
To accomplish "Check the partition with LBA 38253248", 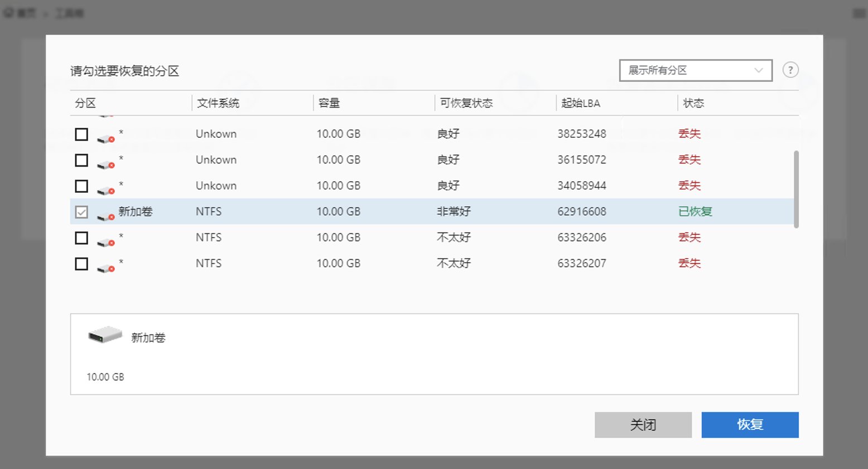I will point(81,134).
